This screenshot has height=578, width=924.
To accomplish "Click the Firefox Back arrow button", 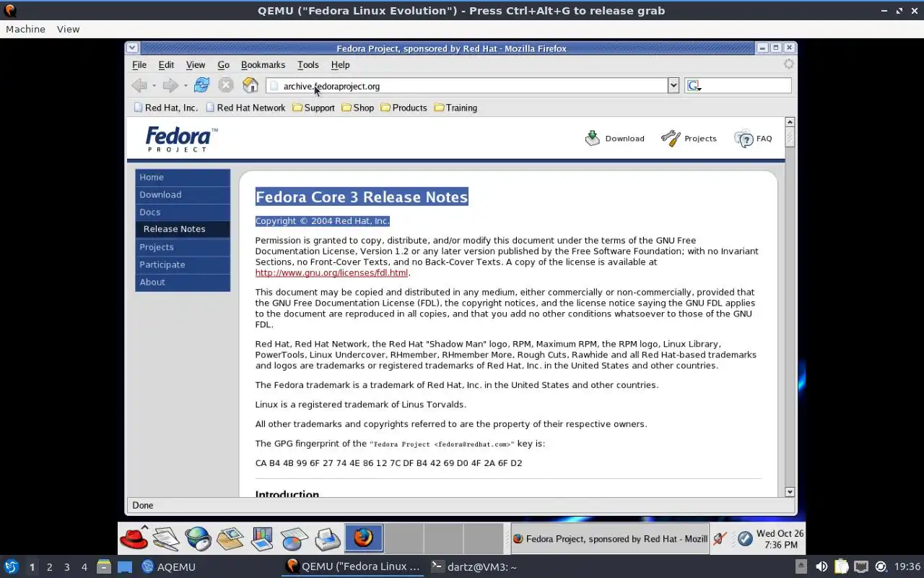I will (139, 85).
